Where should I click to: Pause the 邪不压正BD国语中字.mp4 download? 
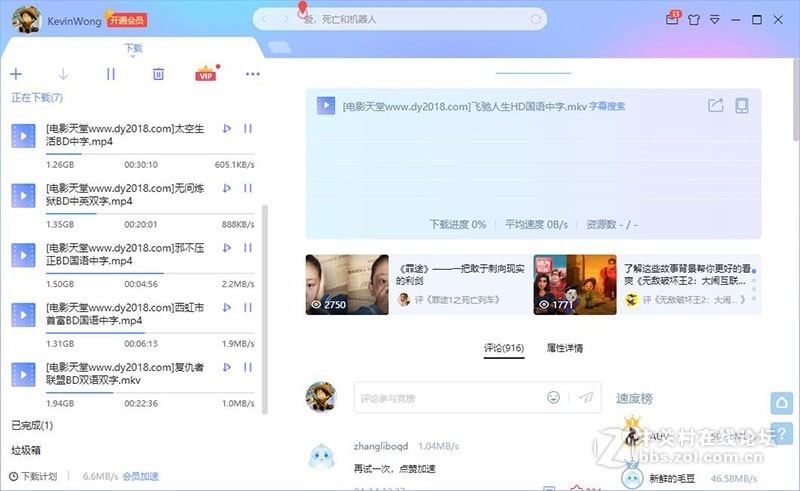coord(248,248)
